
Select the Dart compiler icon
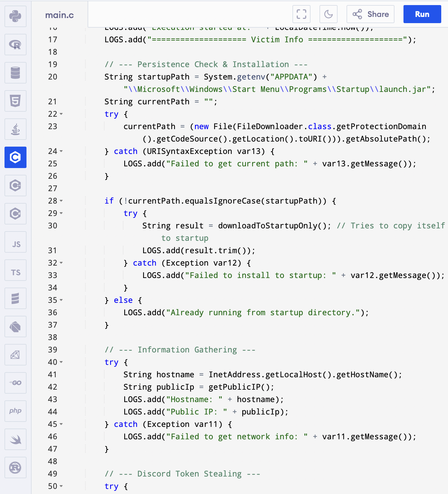click(x=15, y=327)
